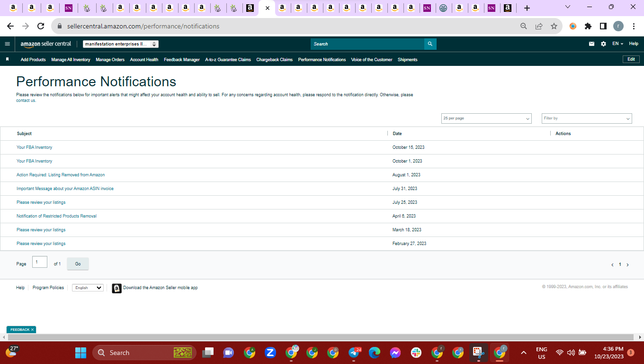The width and height of the screenshot is (644, 364).
Task: Open Amazon ASIN invoice message
Action: [x=65, y=189]
